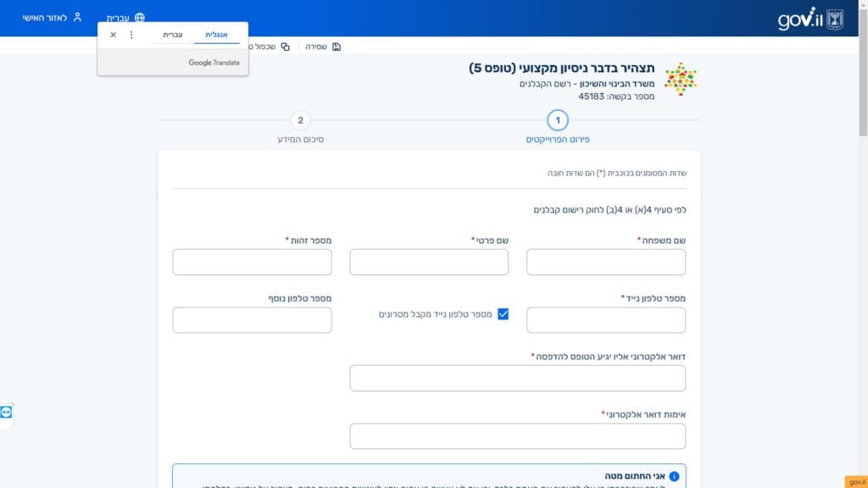Select step 1 project details circle
The height and width of the screenshot is (488, 868).
557,120
